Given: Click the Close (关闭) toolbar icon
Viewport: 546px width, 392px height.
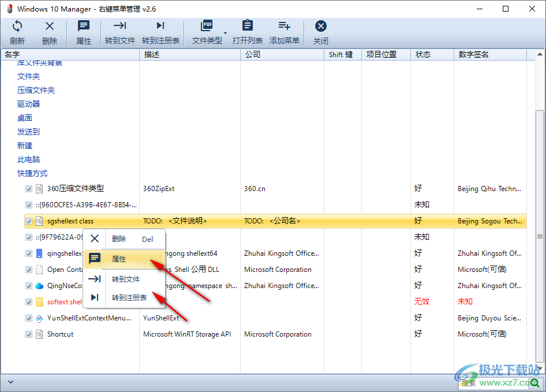Looking at the screenshot, I should [321, 32].
